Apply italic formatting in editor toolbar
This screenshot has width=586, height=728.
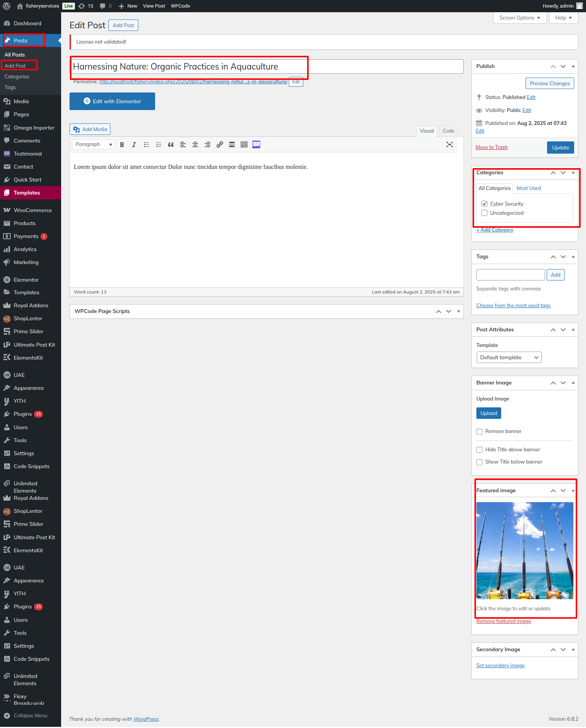coord(134,144)
